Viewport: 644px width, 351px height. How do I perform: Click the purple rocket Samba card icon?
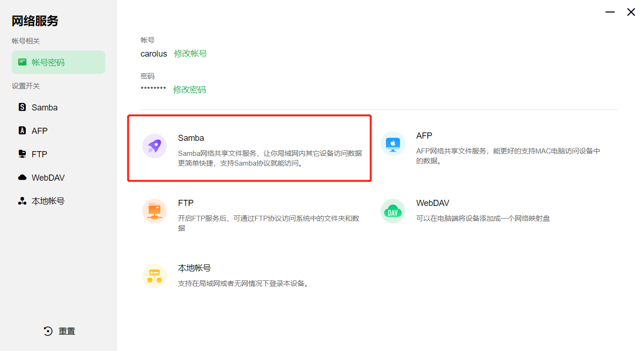155,146
